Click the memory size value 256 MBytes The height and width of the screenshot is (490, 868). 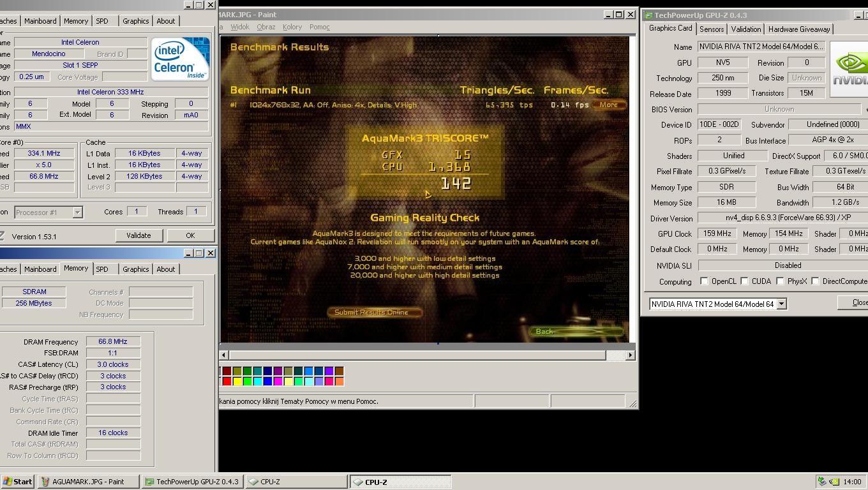pyautogui.click(x=34, y=303)
